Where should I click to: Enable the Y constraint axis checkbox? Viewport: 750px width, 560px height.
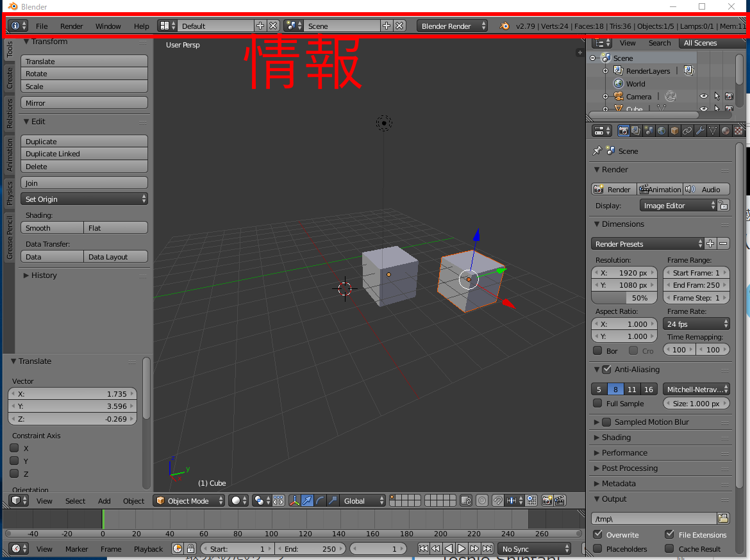point(14,461)
